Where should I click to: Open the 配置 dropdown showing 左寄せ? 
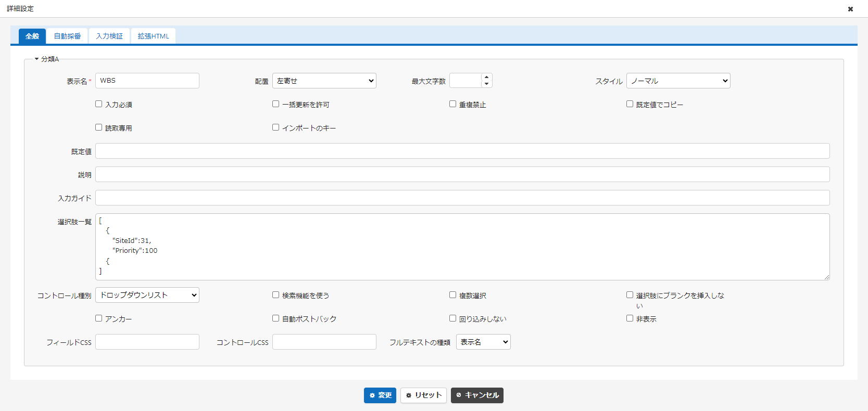324,81
